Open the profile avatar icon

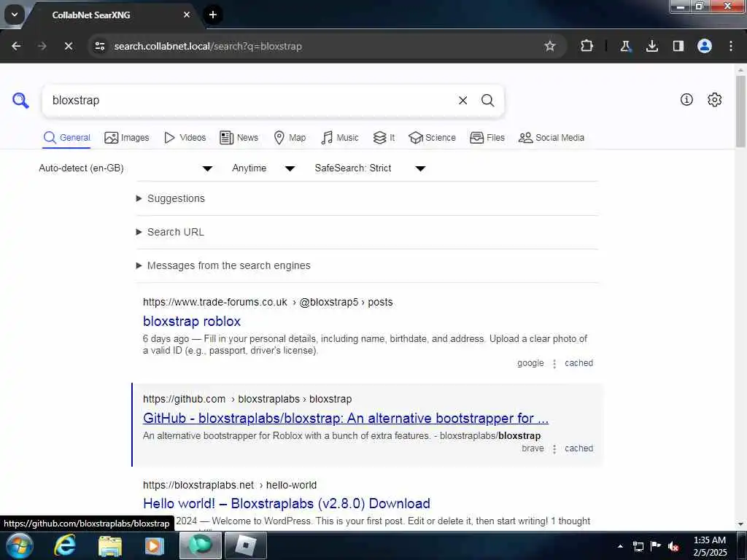[x=705, y=46]
